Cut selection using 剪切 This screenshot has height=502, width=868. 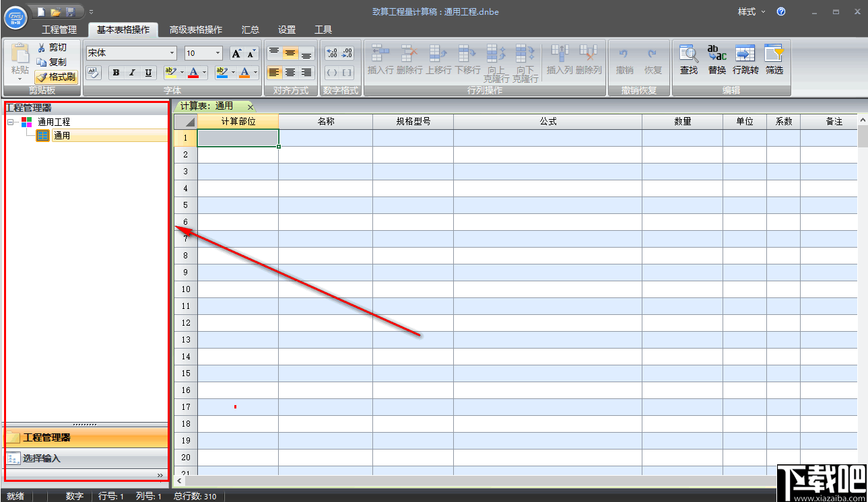pyautogui.click(x=52, y=47)
